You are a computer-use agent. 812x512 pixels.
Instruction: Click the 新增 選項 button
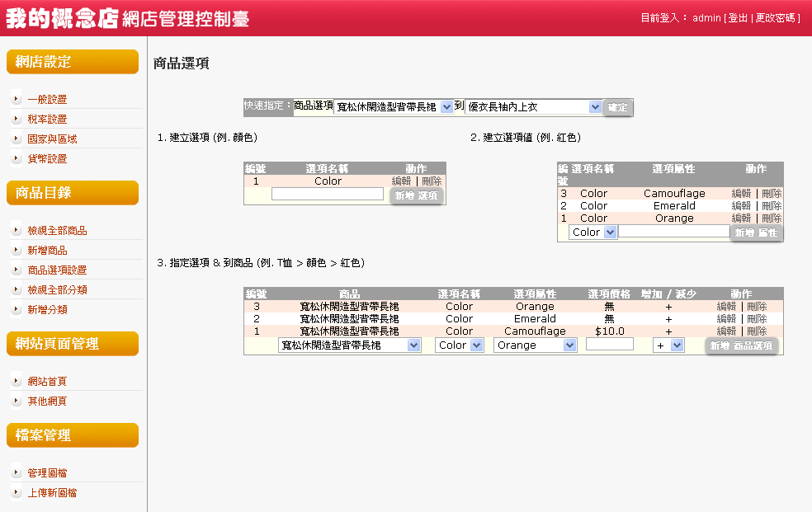(x=417, y=196)
